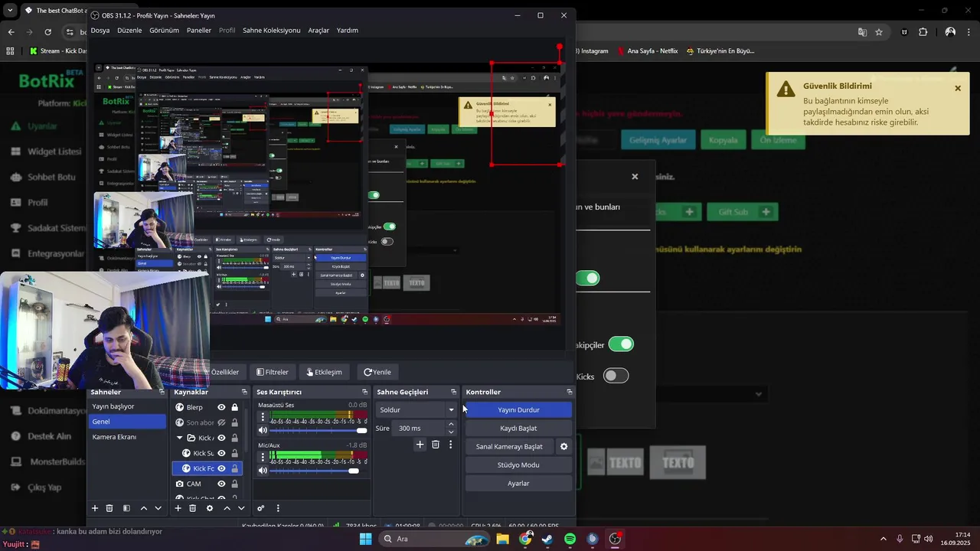Start recording with Kaydı Başlat

point(518,429)
